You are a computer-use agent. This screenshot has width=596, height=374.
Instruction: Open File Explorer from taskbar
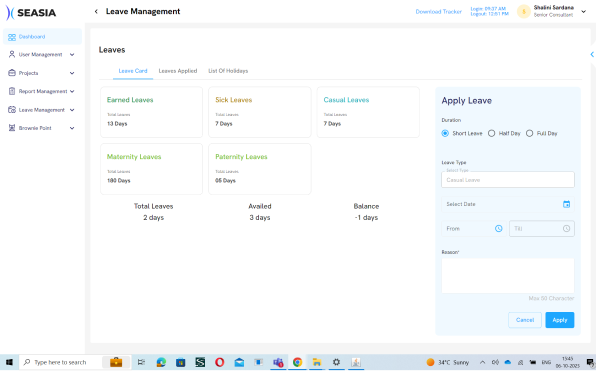pyautogui.click(x=317, y=362)
